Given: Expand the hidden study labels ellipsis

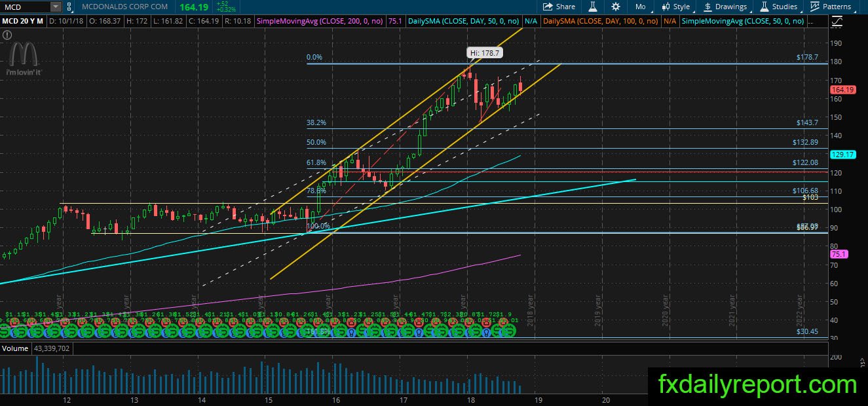Looking at the screenshot, I should coord(811,21).
